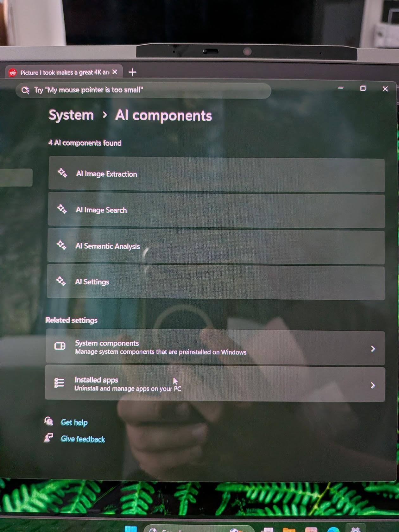
Task: Minimize the Settings window
Action: point(341,88)
